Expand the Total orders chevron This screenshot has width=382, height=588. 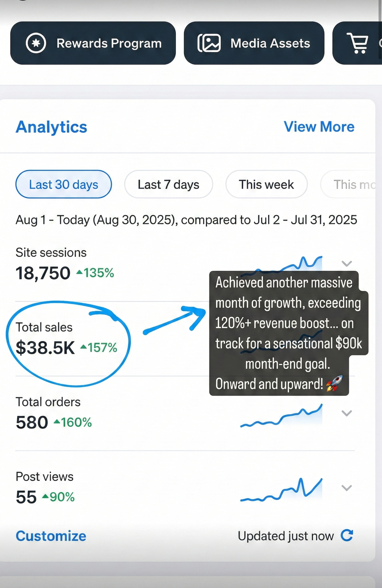pyautogui.click(x=346, y=413)
